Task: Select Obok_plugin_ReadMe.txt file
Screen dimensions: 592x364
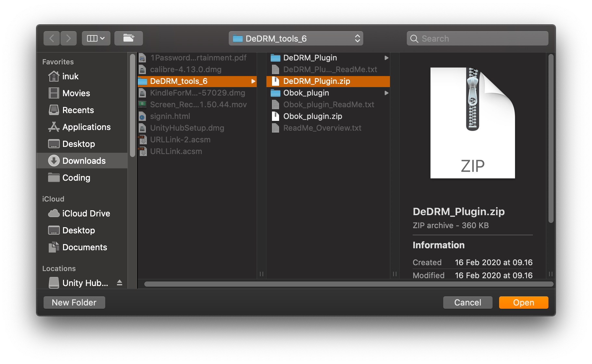Action: [x=328, y=105]
